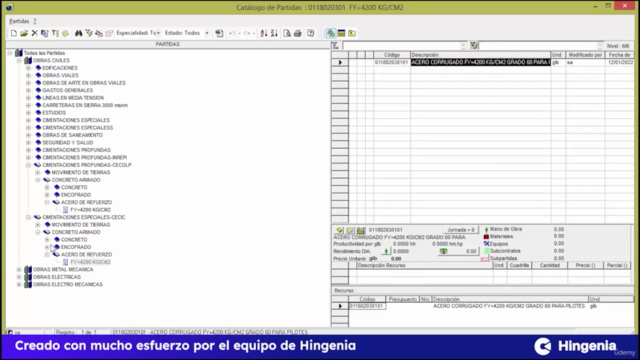Click the Subpartidas pink resource icon
This screenshot has height=360, width=640.
point(484,258)
